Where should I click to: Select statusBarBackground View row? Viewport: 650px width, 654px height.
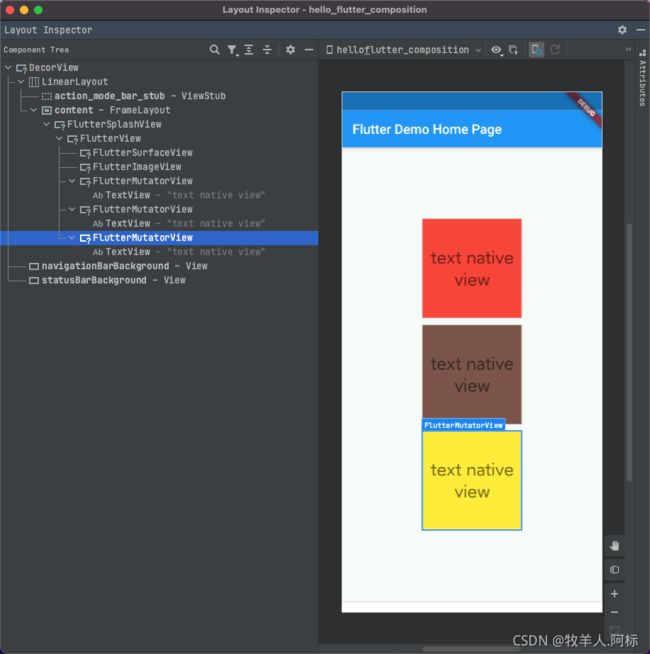point(159,280)
